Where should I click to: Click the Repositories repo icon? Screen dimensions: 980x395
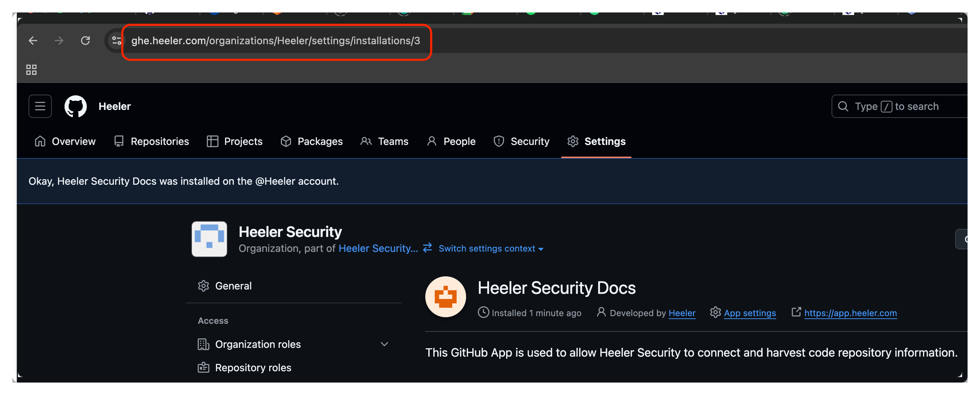coord(119,141)
